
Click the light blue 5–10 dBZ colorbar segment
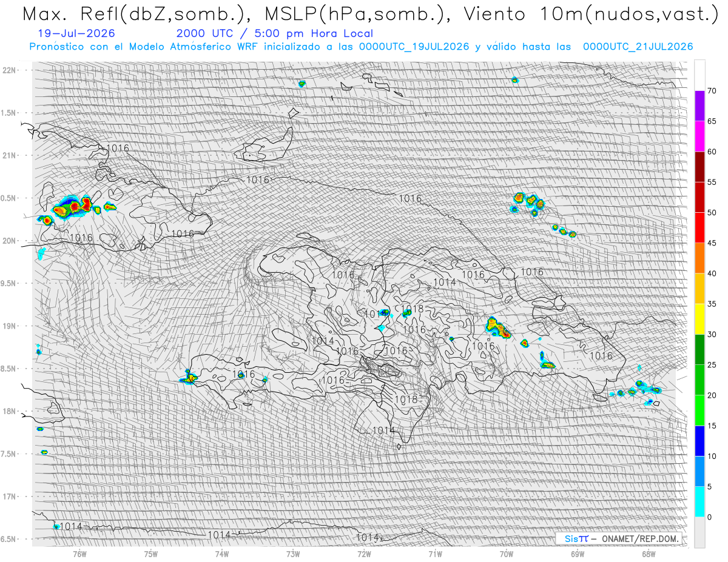click(699, 472)
